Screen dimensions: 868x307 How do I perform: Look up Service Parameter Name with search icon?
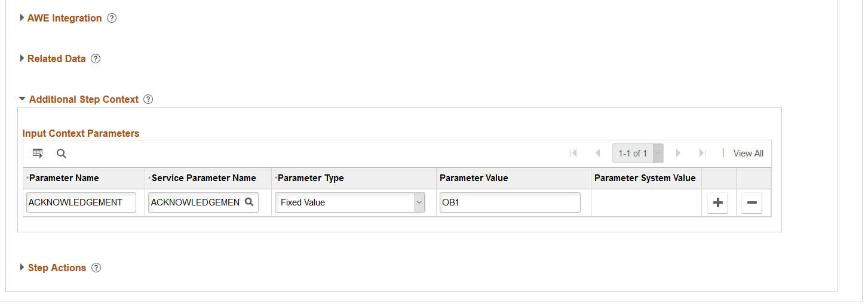click(249, 202)
